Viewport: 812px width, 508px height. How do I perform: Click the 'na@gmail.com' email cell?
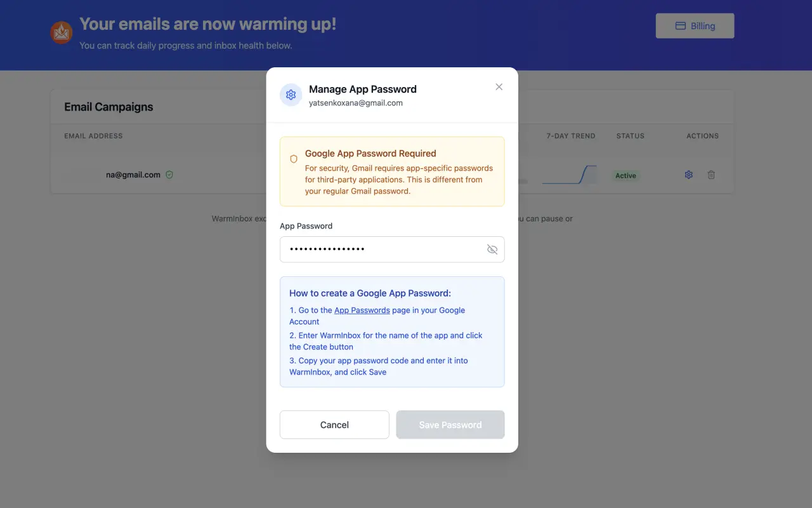click(133, 175)
